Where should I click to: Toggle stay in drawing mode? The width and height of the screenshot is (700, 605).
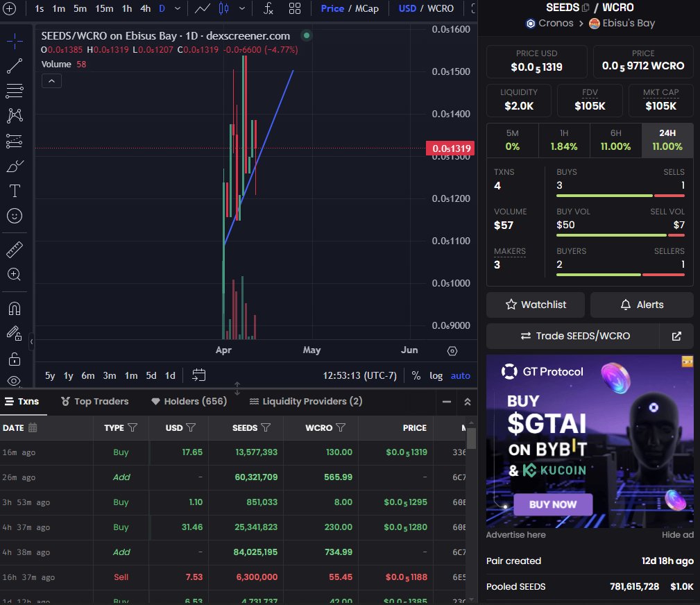(x=15, y=333)
